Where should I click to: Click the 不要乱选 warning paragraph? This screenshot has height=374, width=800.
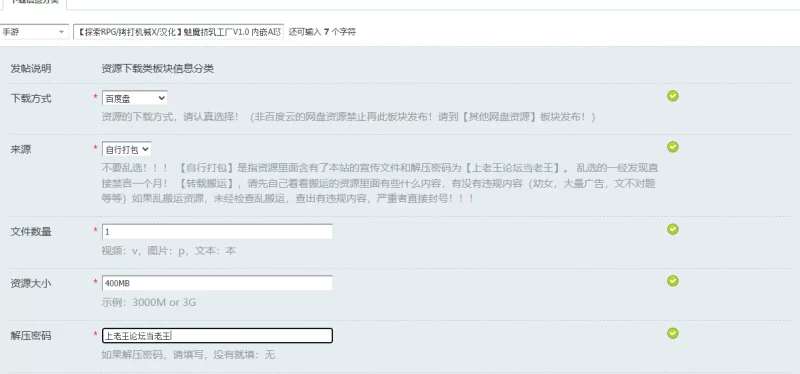click(380, 183)
